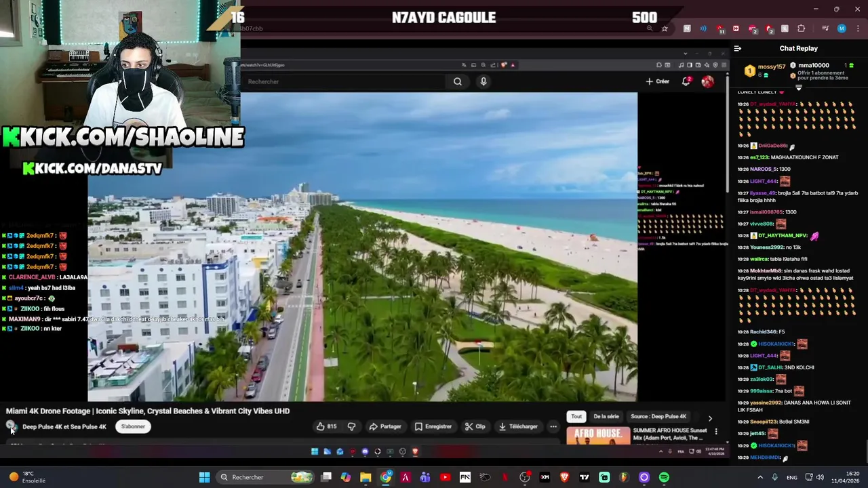The height and width of the screenshot is (488, 868).
Task: Open Spotify from taskbar
Action: pos(664,477)
